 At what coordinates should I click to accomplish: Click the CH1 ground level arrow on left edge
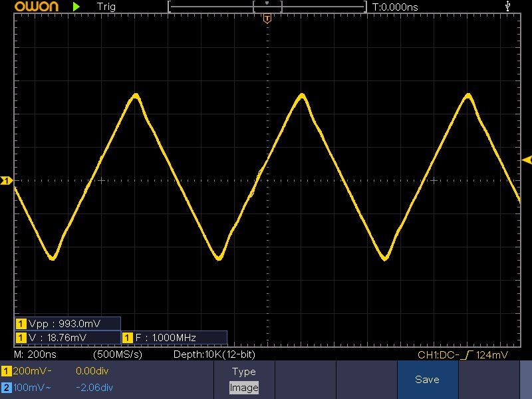pos(5,180)
